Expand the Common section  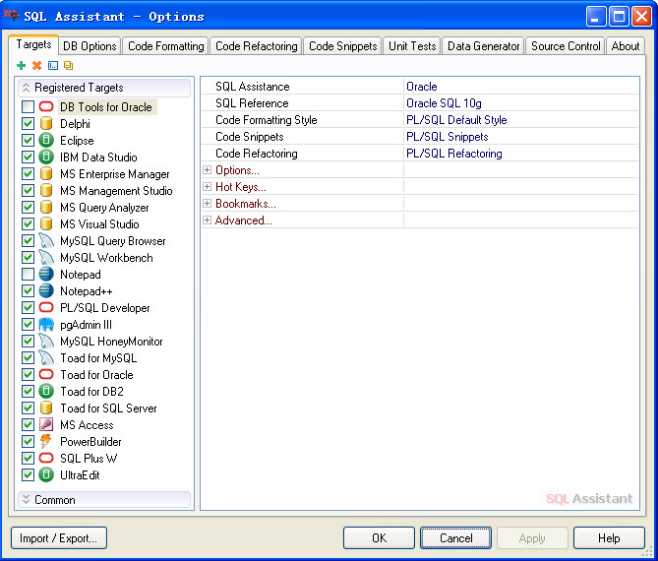point(26,499)
